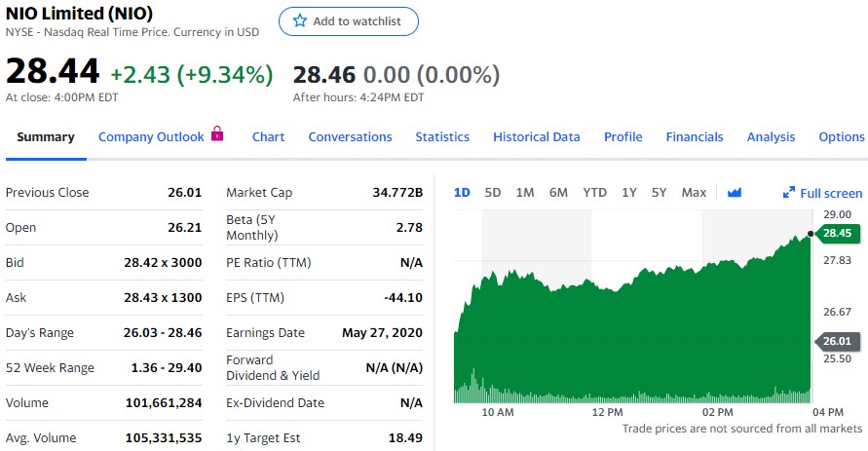View the Historical Data tab

click(x=536, y=137)
